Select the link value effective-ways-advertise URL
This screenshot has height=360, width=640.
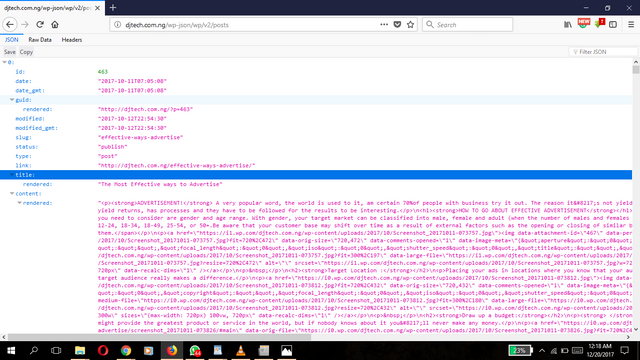coord(177,166)
